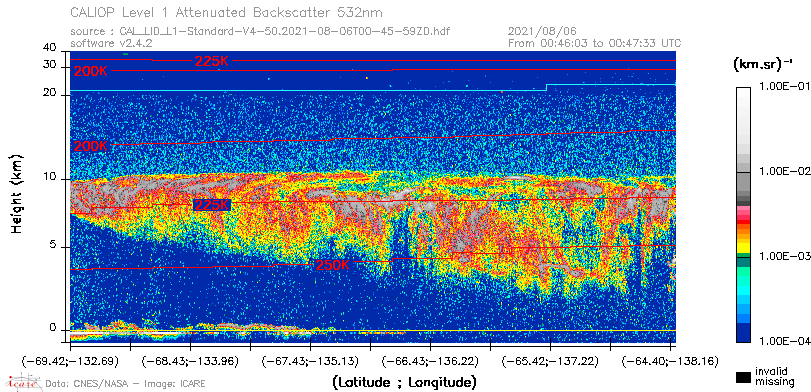Click the 'Height (km)' axis title
Image resolution: width=811 pixels, height=392 pixels.
click(x=17, y=194)
